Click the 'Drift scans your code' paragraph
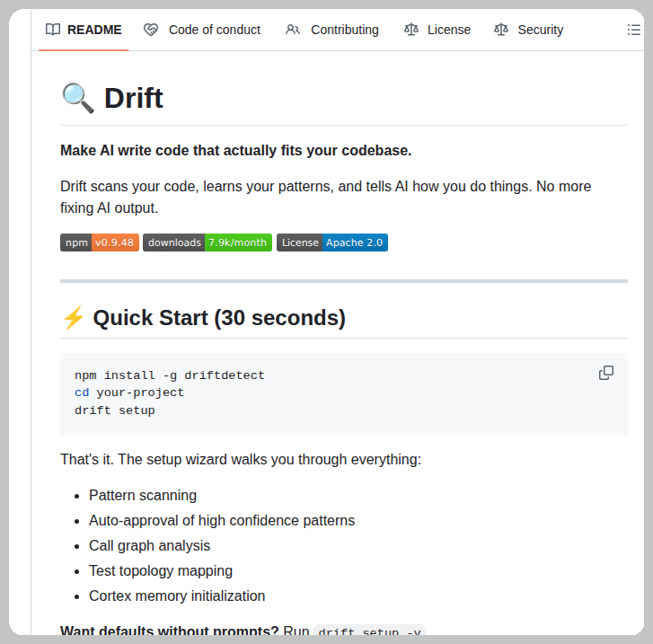The height and width of the screenshot is (644, 653). click(x=326, y=197)
